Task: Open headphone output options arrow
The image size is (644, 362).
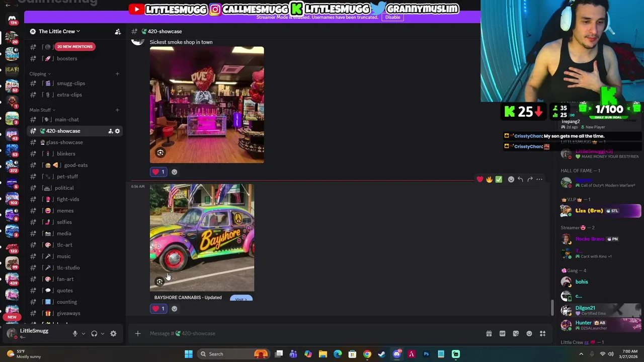Action: coord(103,333)
